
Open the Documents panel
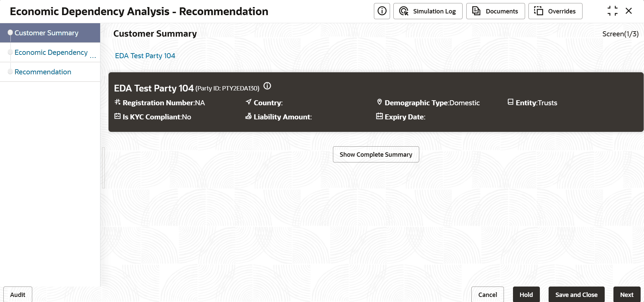click(496, 11)
